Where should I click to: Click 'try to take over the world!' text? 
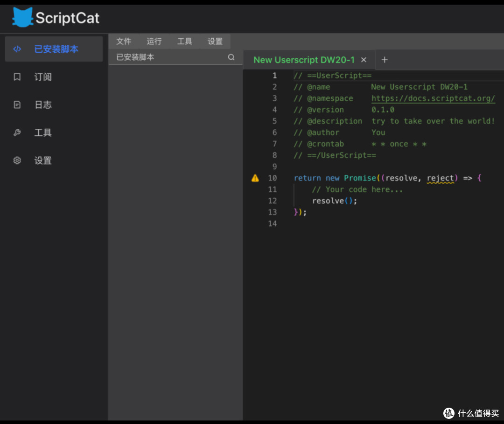[x=433, y=121]
